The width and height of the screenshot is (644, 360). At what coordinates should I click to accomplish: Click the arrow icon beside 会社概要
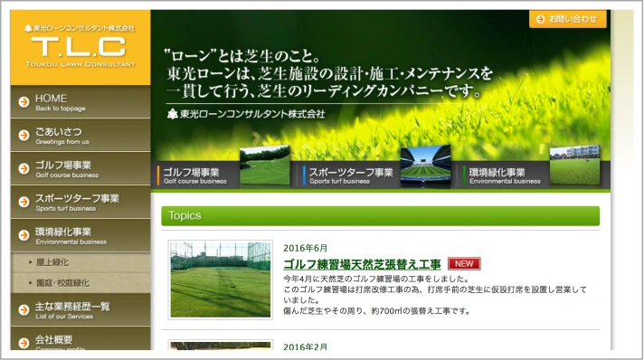pos(24,343)
